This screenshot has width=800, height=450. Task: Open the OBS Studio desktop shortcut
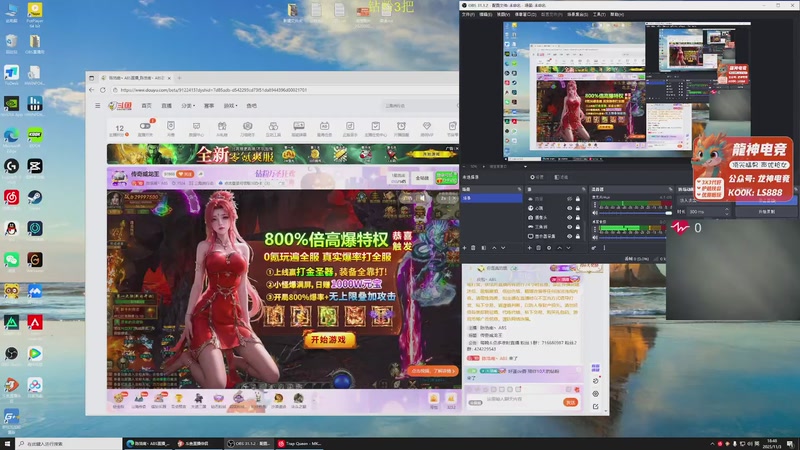pos(11,354)
